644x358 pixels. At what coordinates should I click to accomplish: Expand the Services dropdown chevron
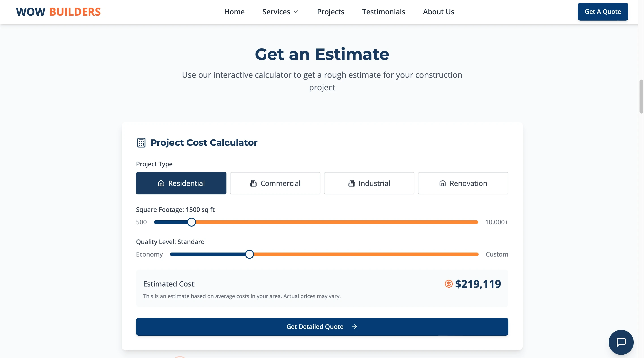pos(296,12)
